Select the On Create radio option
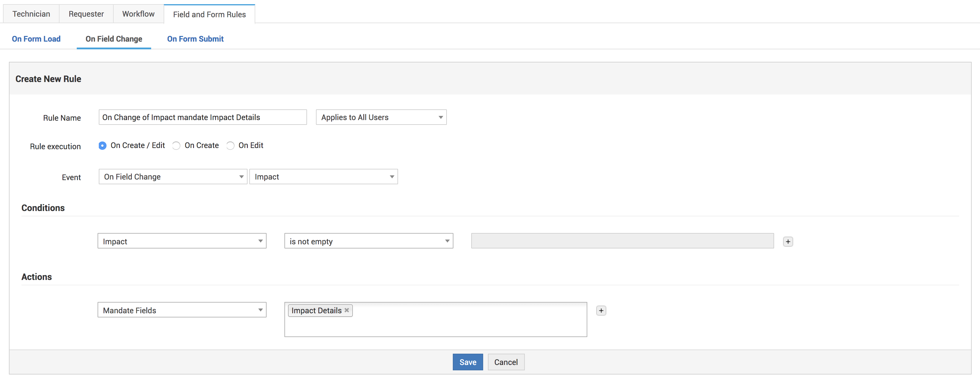The width and height of the screenshot is (980, 384). pyautogui.click(x=176, y=145)
